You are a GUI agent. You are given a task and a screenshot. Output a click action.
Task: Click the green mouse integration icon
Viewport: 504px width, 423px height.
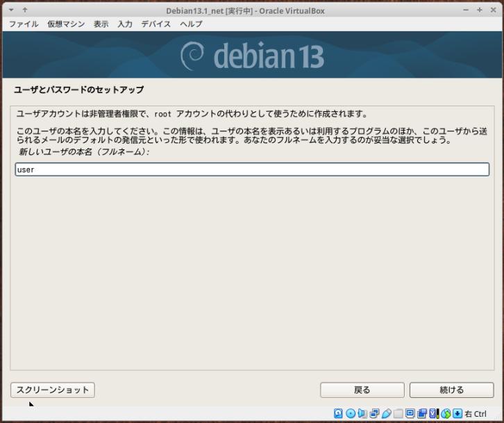coord(446,413)
